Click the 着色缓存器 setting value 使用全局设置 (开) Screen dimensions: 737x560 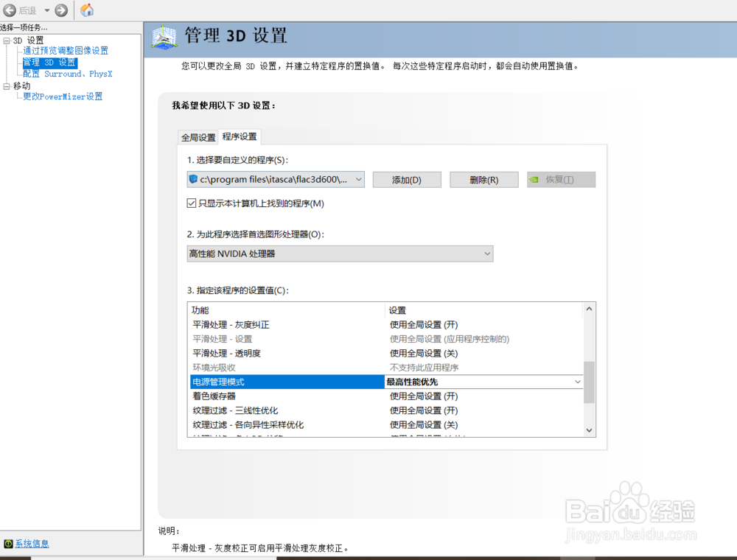click(424, 396)
